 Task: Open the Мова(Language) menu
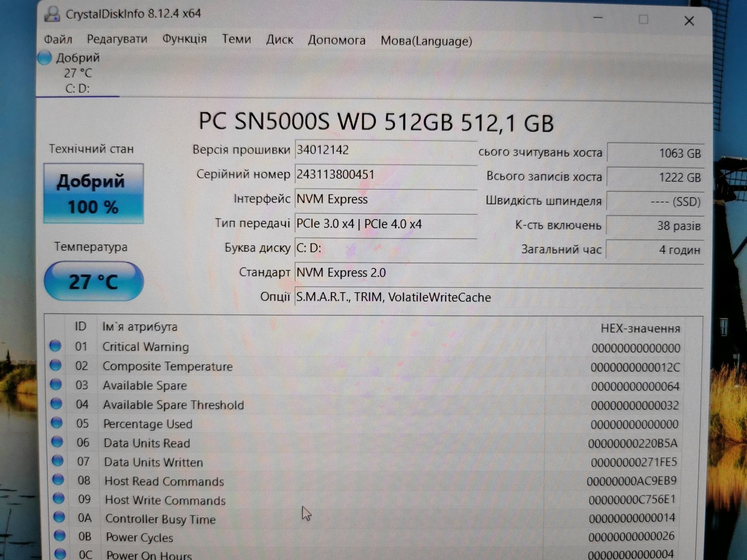click(x=426, y=41)
